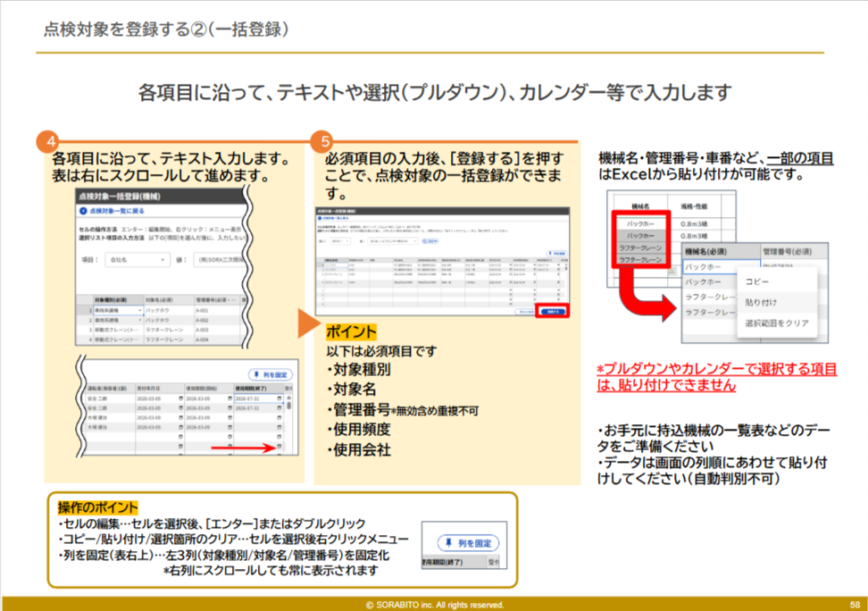Click the 点検対象一覧に戻る back arrow icon
The height and width of the screenshot is (611, 868).
point(84,211)
